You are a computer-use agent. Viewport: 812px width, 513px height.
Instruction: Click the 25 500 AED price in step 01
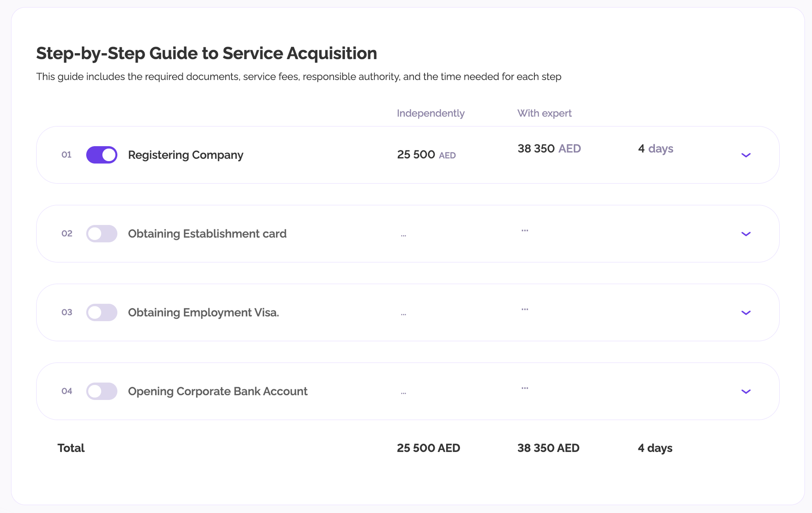pyautogui.click(x=426, y=154)
